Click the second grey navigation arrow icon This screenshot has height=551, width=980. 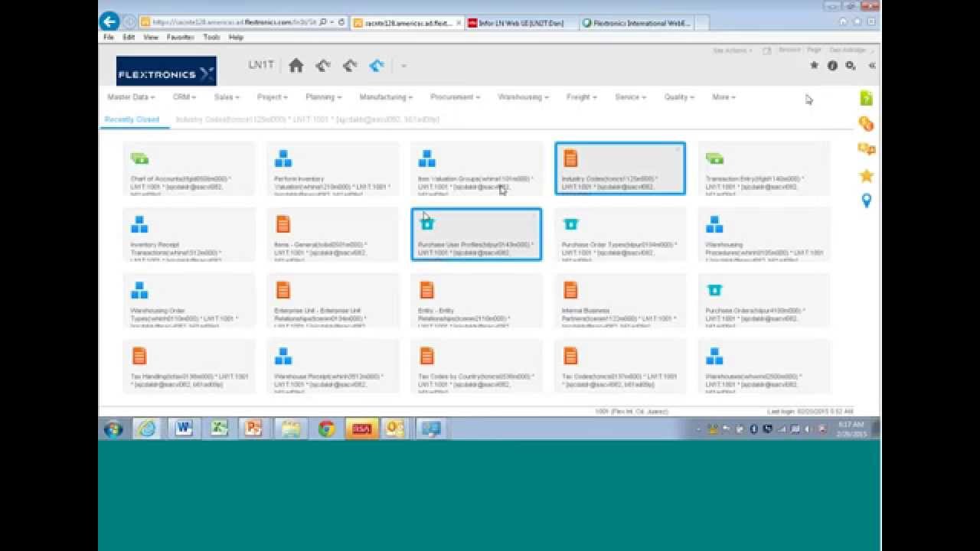[x=350, y=66]
